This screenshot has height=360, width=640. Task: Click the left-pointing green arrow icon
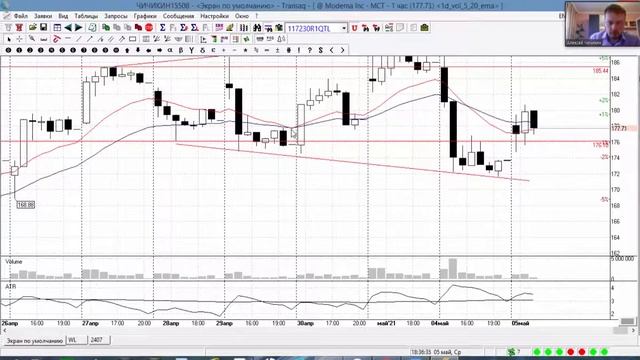pos(68,28)
